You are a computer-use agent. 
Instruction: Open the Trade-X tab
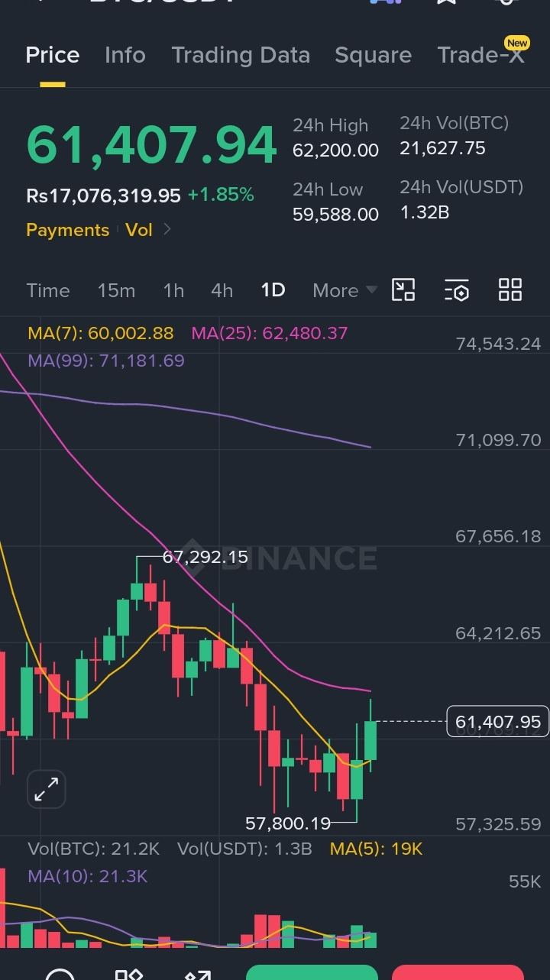pos(480,55)
